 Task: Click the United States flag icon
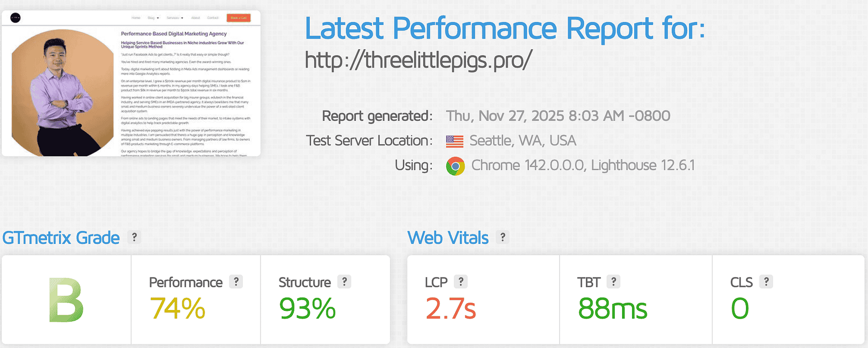click(x=454, y=141)
